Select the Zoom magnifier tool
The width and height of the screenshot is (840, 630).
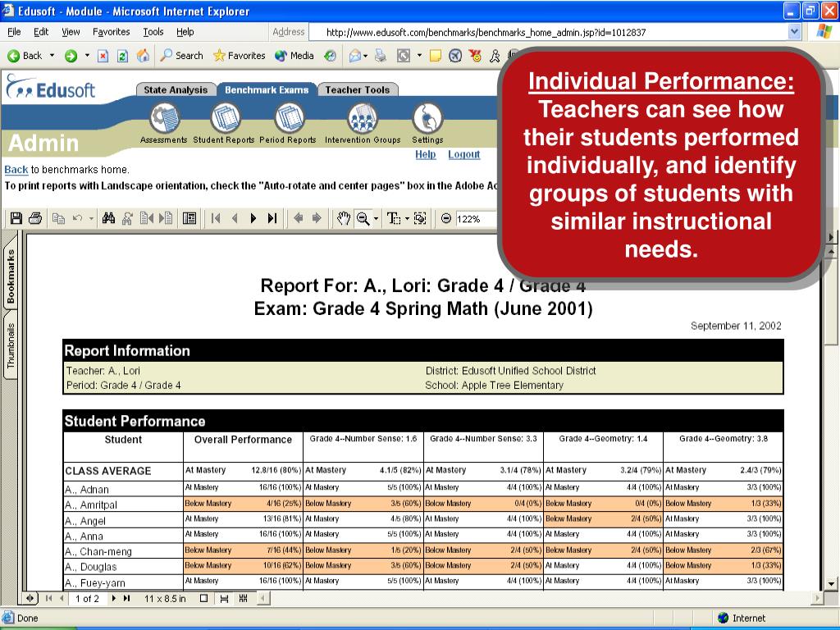(363, 218)
